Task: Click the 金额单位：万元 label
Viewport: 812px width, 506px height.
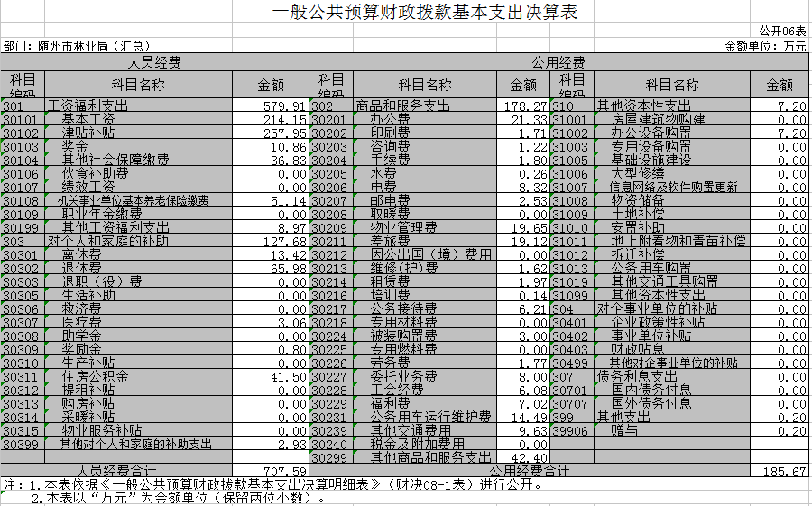Action: coord(765,46)
